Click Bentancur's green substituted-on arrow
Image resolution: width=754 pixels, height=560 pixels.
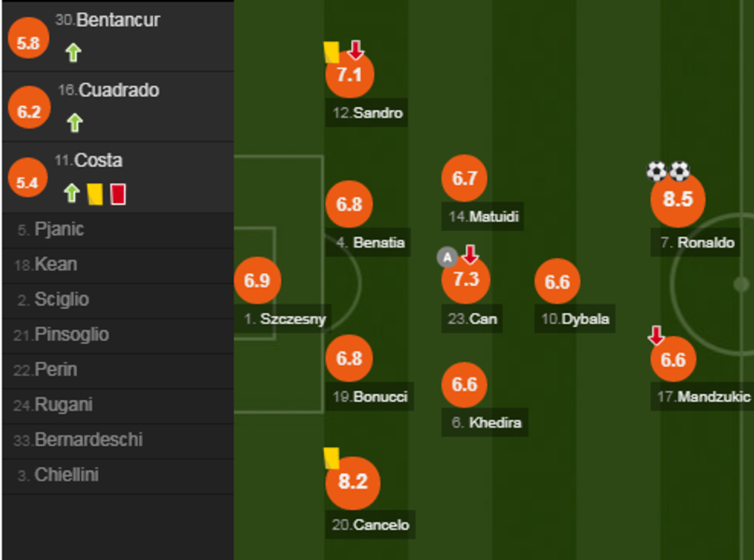73,53
